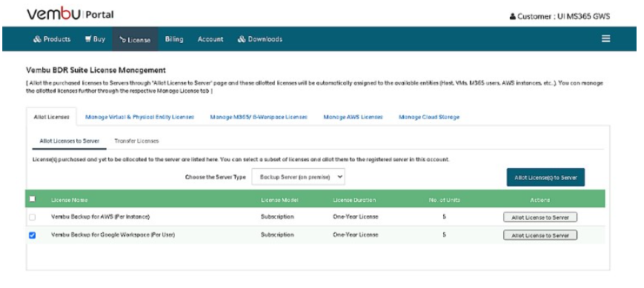The height and width of the screenshot is (288, 644).
Task: Open Manage Cloud Storage tab
Action: coord(429,117)
